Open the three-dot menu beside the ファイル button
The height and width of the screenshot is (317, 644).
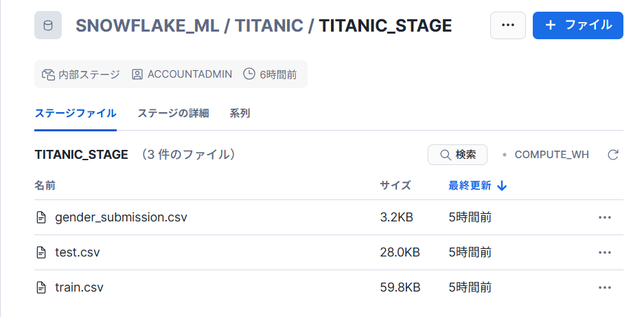point(508,25)
